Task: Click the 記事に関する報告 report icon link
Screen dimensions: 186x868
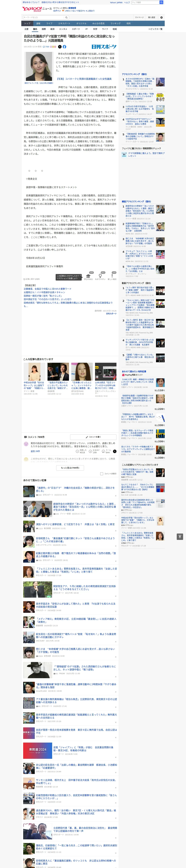Action: (x=32, y=279)
